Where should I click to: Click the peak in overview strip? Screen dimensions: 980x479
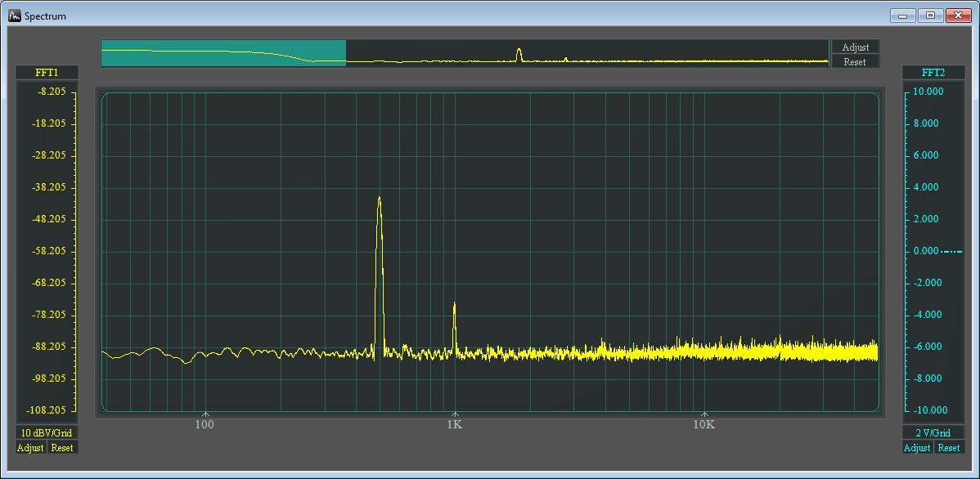click(x=519, y=55)
